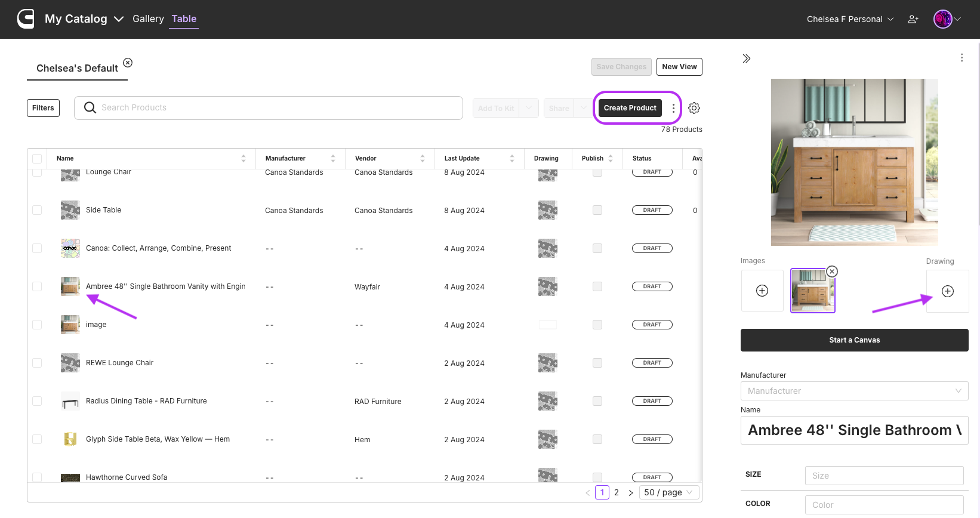This screenshot has height=518, width=980.
Task: Toggle Publish checkbox for REWE Lounge Chair
Action: coord(597,363)
